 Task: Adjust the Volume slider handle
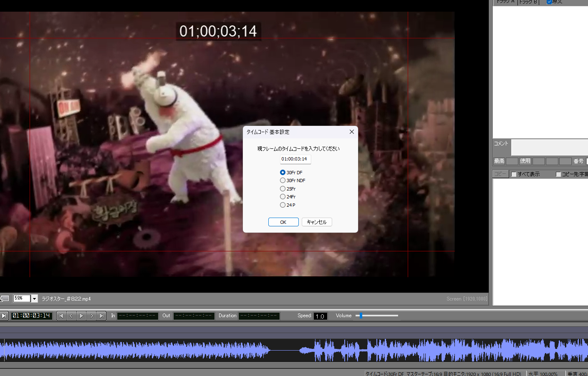click(361, 316)
